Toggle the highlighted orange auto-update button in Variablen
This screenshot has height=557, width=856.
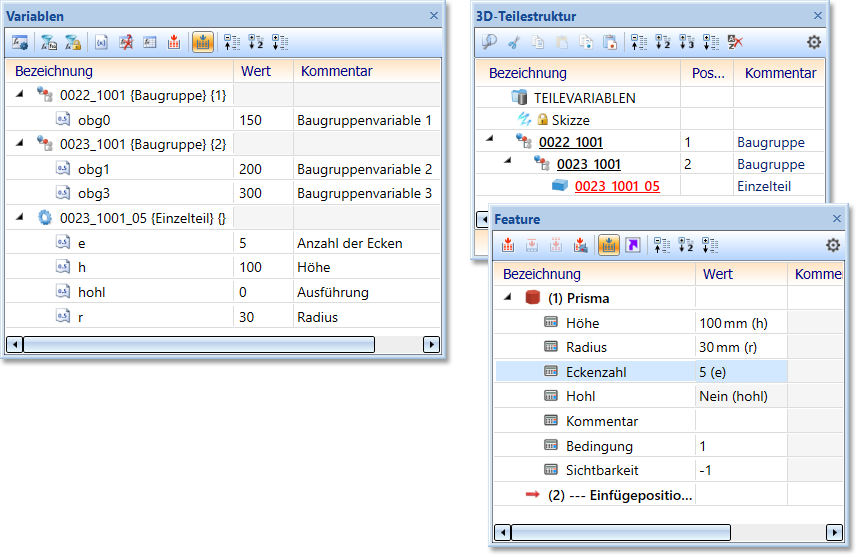pos(203,42)
